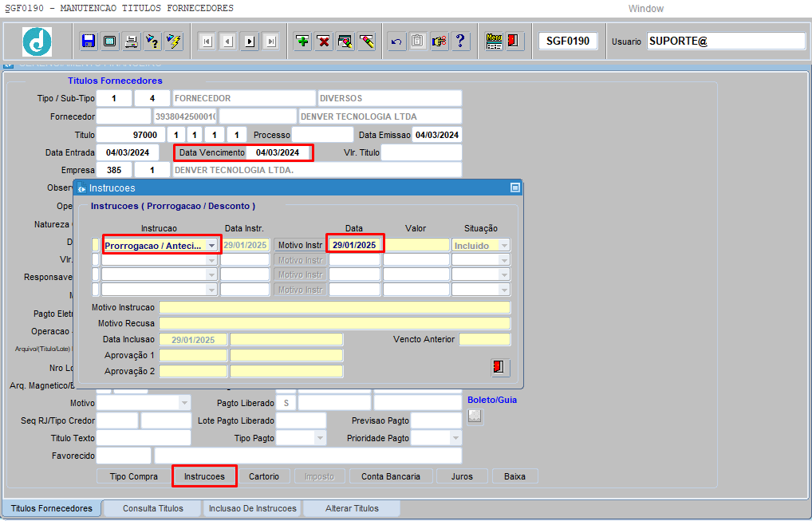Open the last-row Situação dropdown
Screen dimensions: 812x521
pos(504,290)
